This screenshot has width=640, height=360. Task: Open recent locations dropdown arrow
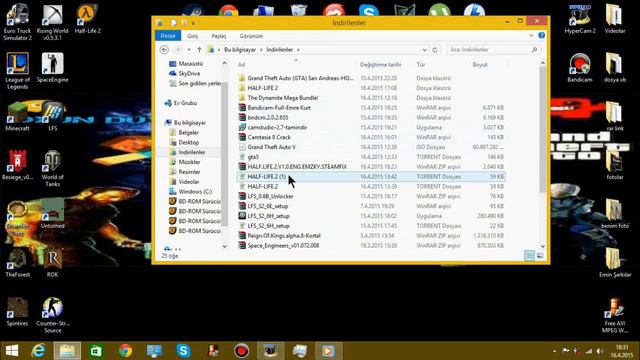coord(189,49)
